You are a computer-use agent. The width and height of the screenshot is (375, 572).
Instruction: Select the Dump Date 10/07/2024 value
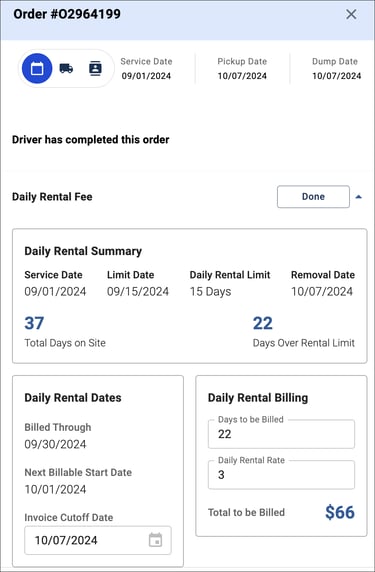(337, 76)
